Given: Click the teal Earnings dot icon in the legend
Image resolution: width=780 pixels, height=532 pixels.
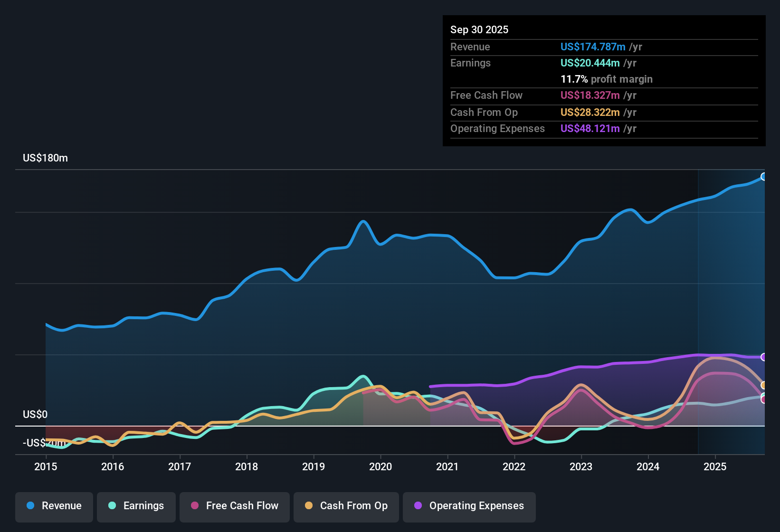Looking at the screenshot, I should click(x=112, y=506).
